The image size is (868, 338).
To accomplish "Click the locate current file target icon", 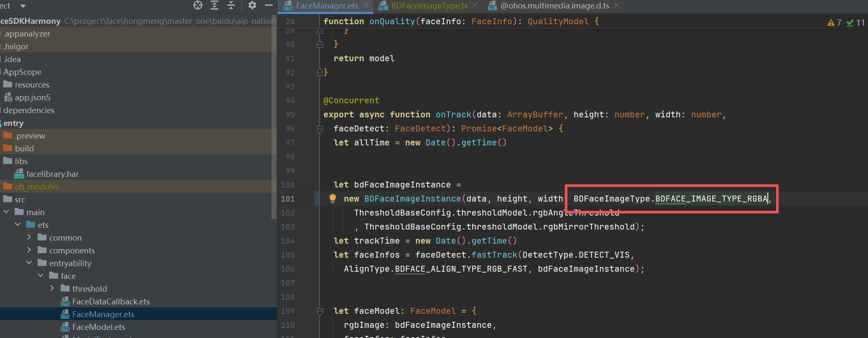I will coord(198,5).
